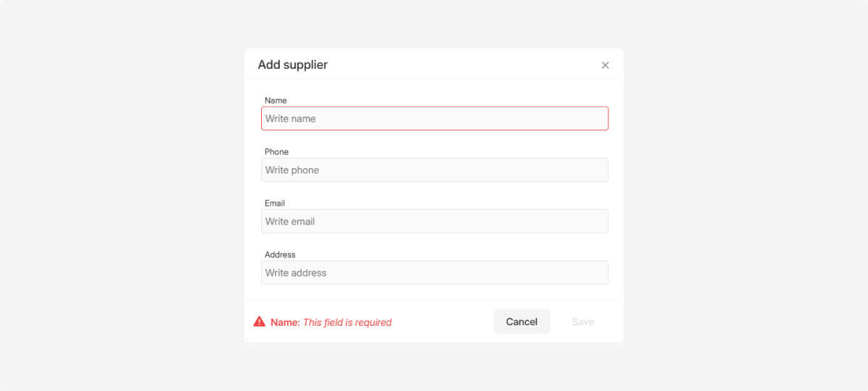Click the Address field label

click(280, 255)
